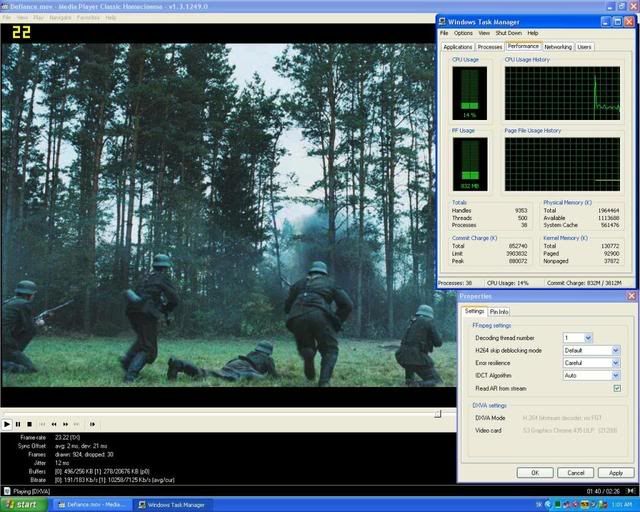Click the Commit Charge status bar entry
This screenshot has height=512, width=640.
point(584,283)
